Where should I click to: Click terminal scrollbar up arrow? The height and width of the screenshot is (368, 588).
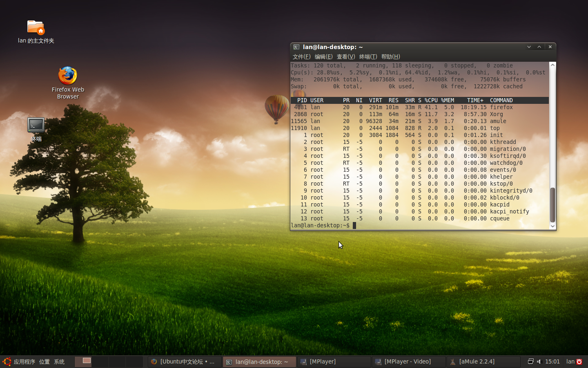pyautogui.click(x=552, y=65)
